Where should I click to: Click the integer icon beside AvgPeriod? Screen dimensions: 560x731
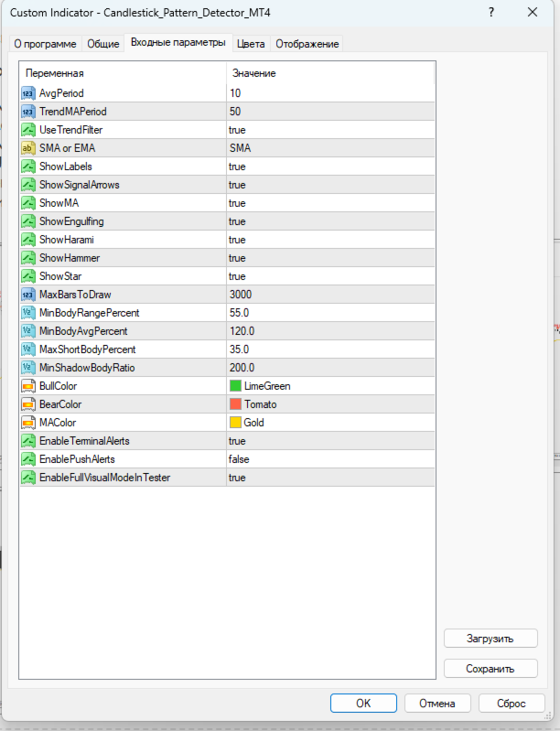[x=28, y=93]
